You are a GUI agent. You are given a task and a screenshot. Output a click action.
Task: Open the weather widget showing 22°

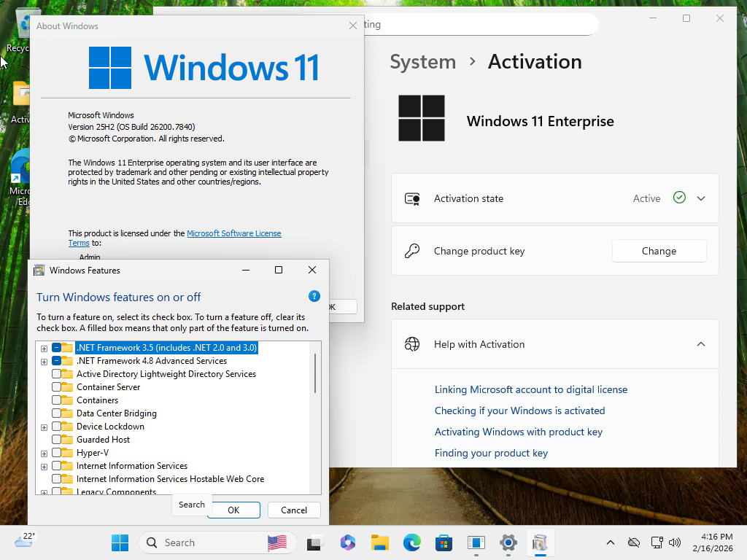tap(24, 540)
